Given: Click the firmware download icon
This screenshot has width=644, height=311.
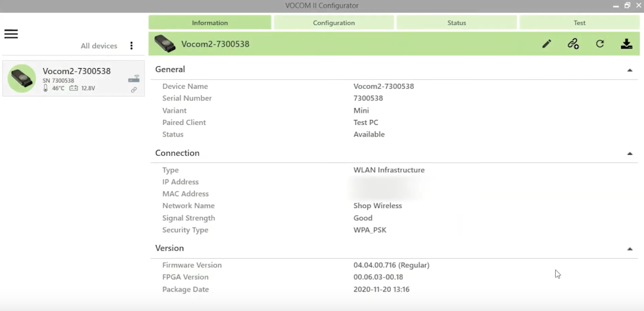Looking at the screenshot, I should tap(626, 44).
